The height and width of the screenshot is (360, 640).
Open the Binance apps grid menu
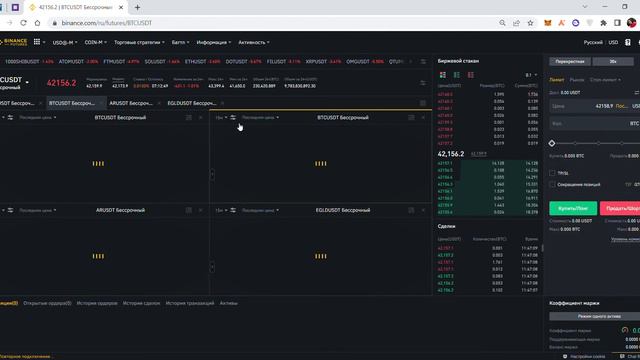[37, 42]
